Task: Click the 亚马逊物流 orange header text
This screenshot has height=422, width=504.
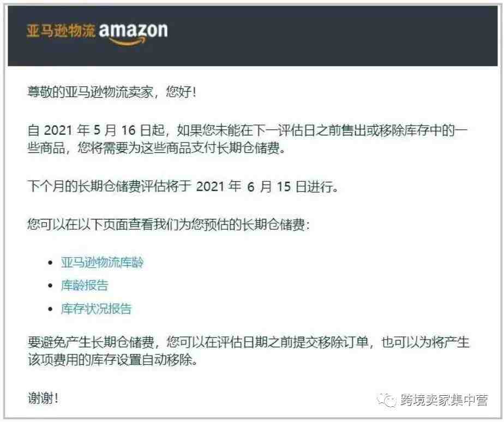Action: (x=61, y=31)
